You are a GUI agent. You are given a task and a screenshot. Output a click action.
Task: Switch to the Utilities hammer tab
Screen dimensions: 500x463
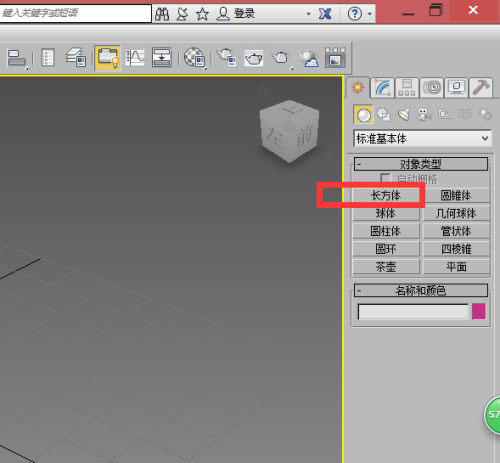(480, 88)
